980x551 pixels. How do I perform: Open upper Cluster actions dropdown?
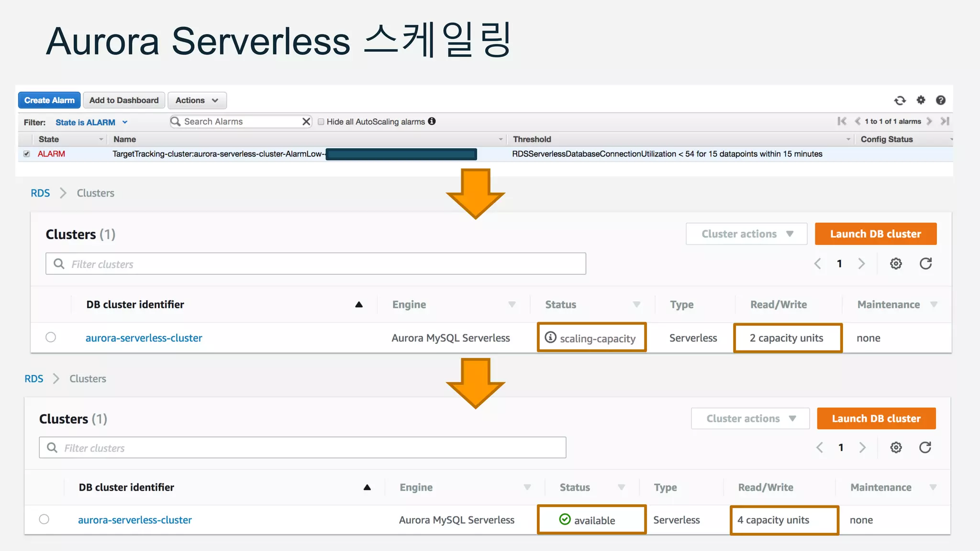(746, 234)
